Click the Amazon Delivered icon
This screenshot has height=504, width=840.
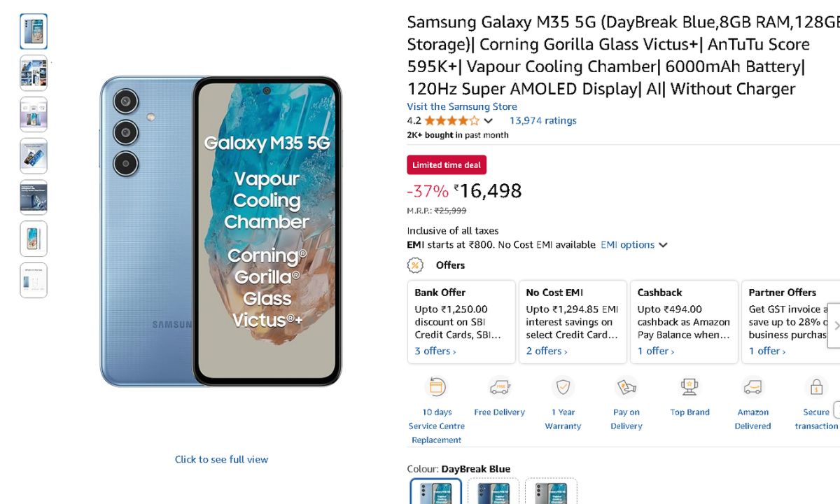pyautogui.click(x=752, y=387)
